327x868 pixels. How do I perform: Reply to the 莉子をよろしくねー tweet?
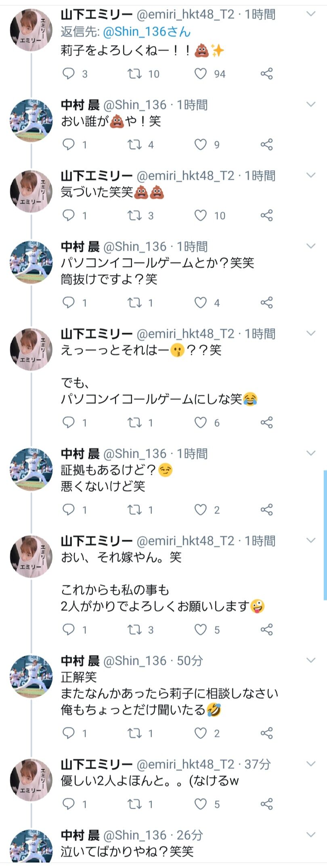pyautogui.click(x=69, y=73)
